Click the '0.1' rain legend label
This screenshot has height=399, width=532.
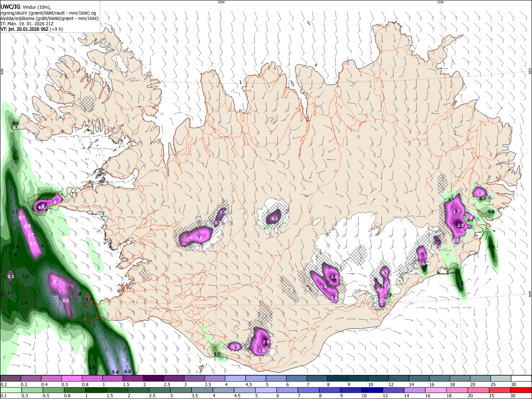[x=3, y=396]
